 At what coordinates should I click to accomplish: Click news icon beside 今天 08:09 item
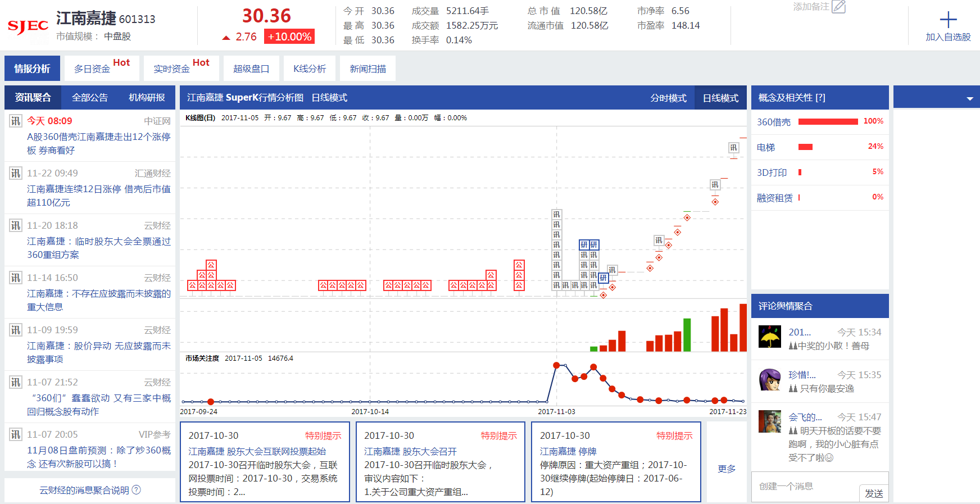coord(16,121)
